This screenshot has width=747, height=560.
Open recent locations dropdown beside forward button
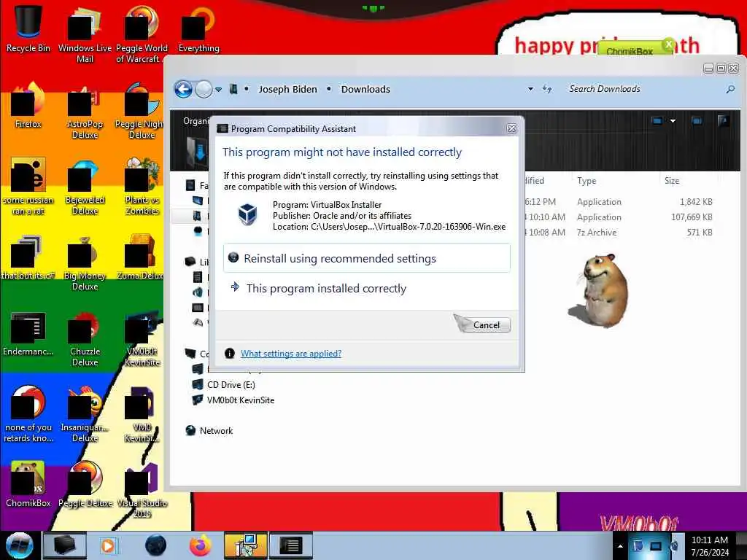pyautogui.click(x=218, y=89)
